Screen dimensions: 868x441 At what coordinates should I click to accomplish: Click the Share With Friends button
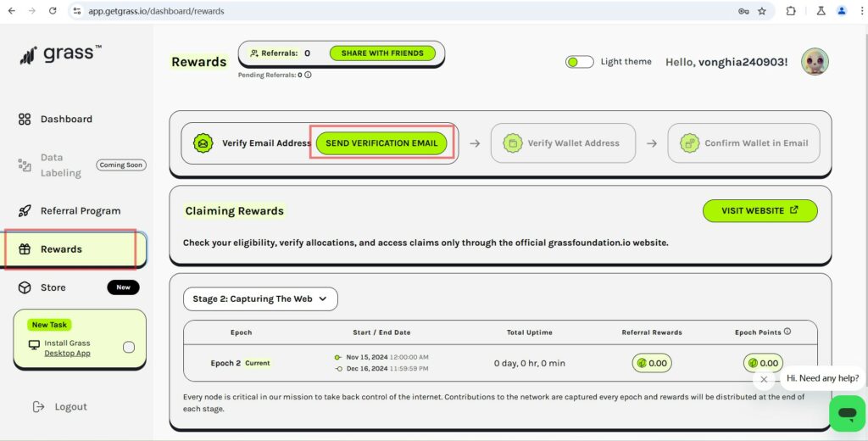pyautogui.click(x=381, y=53)
